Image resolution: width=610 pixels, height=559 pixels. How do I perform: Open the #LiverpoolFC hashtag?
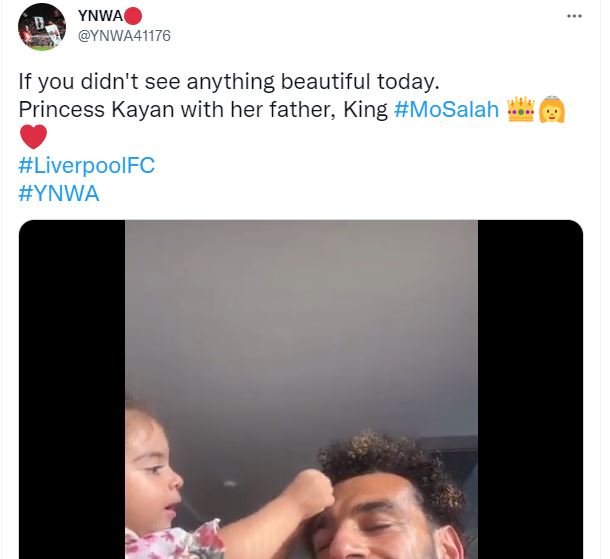coord(87,166)
